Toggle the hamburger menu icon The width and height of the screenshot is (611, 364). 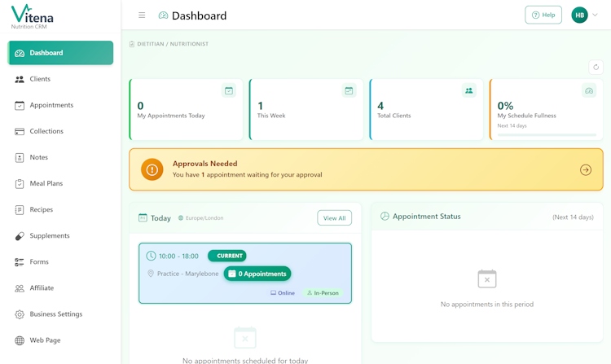click(142, 15)
